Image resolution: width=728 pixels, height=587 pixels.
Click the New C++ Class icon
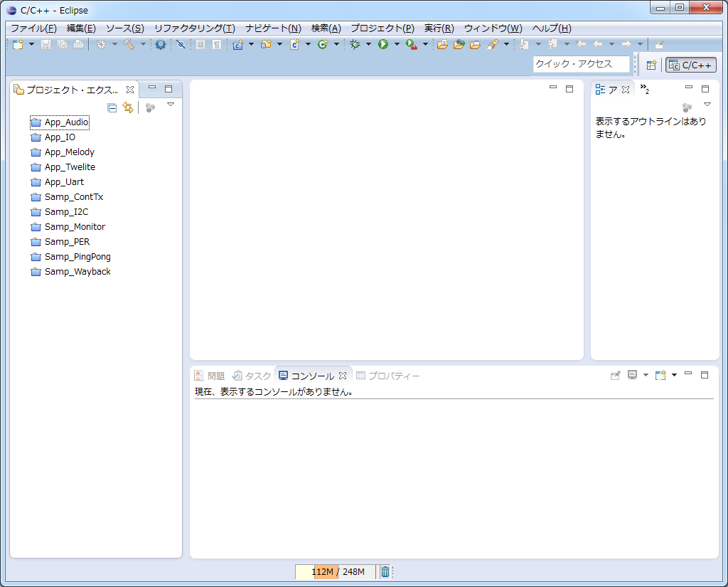pyautogui.click(x=323, y=45)
